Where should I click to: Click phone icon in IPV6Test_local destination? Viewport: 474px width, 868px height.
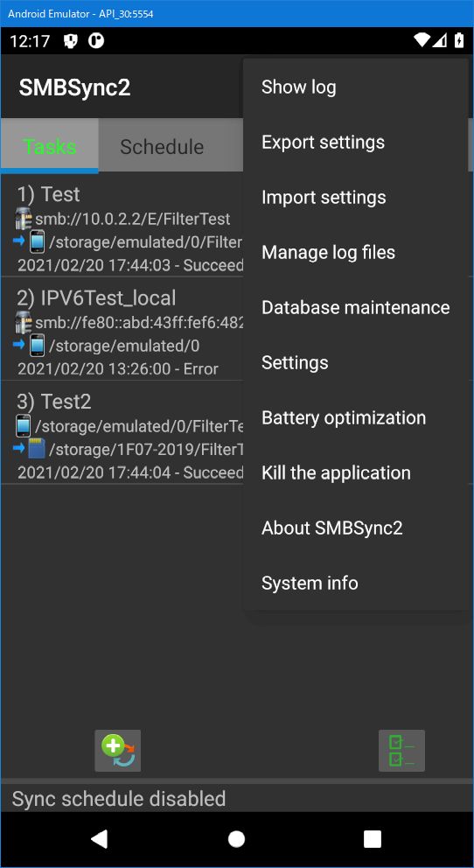coord(37,346)
